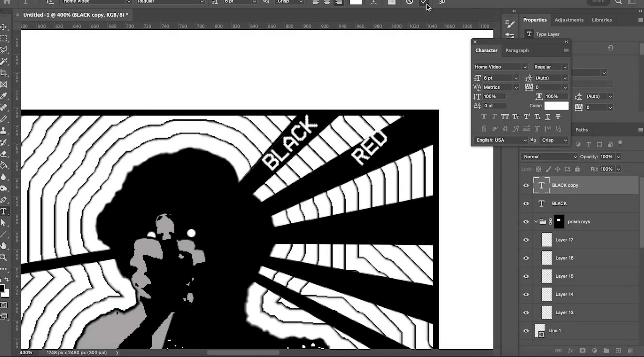Image resolution: width=644 pixels, height=357 pixels.
Task: Click the All Caps style icon
Action: tap(505, 117)
